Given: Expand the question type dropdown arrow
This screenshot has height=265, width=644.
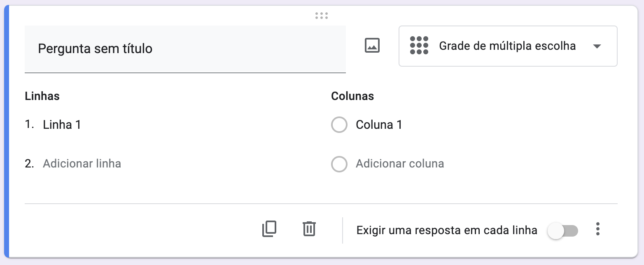Looking at the screenshot, I should [597, 46].
